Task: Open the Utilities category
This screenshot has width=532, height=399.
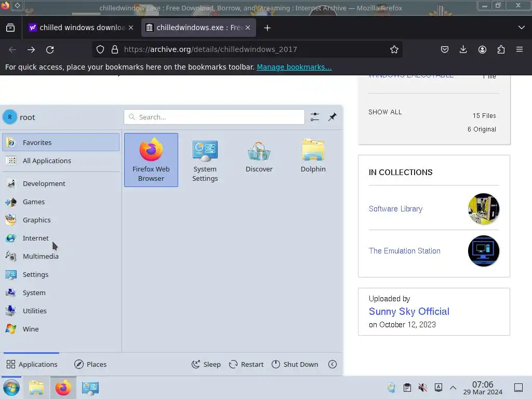Action: (x=61, y=311)
